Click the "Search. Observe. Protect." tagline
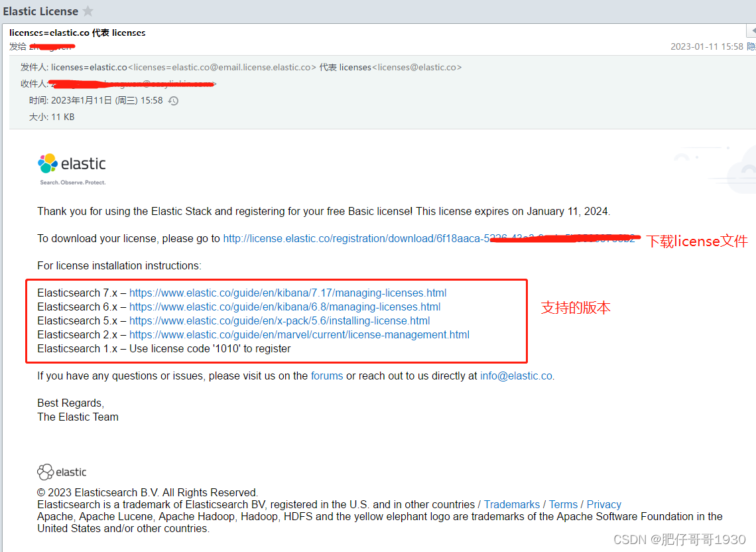The width and height of the screenshot is (756, 552). click(x=73, y=182)
